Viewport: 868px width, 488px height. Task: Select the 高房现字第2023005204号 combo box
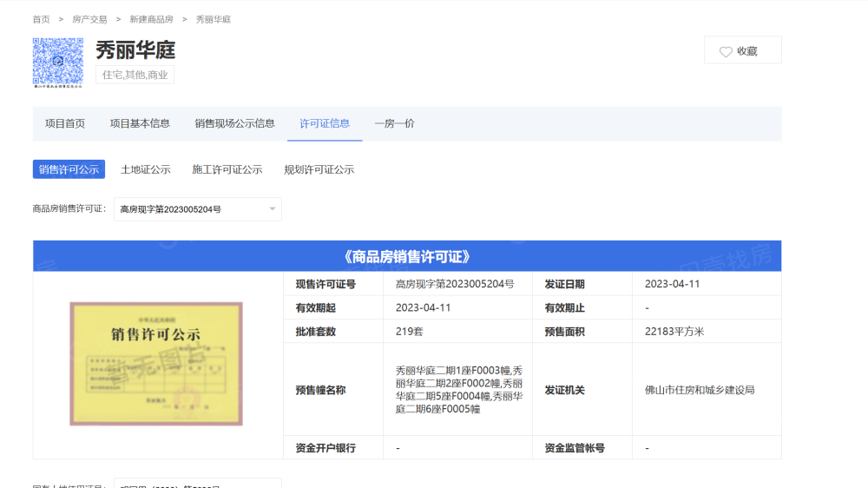(x=198, y=208)
